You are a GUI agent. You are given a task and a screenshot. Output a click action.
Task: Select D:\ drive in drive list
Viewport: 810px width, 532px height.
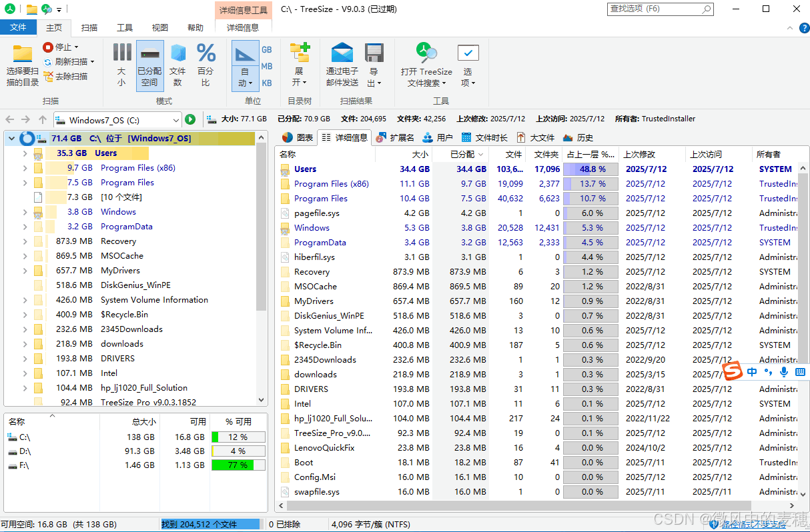pos(136,451)
